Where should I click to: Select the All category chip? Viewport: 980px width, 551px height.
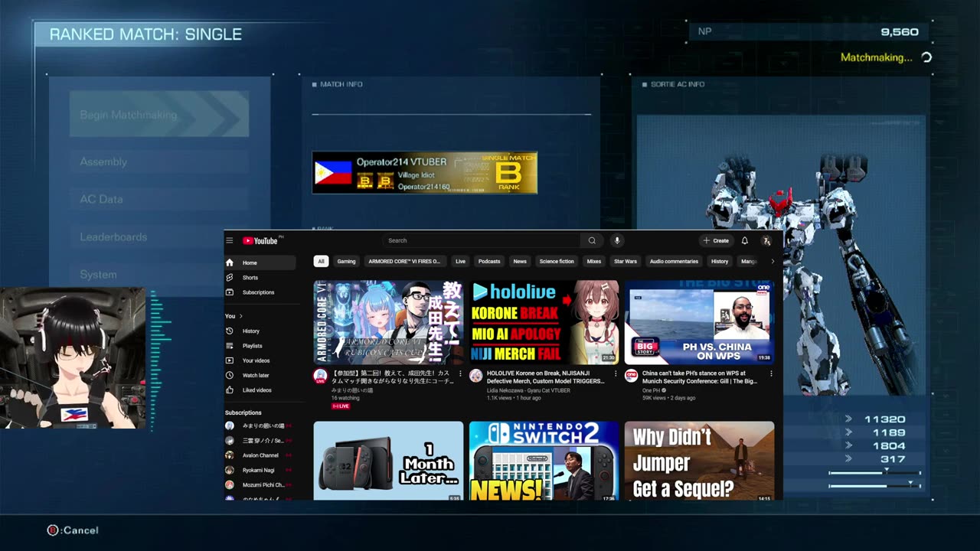point(321,261)
